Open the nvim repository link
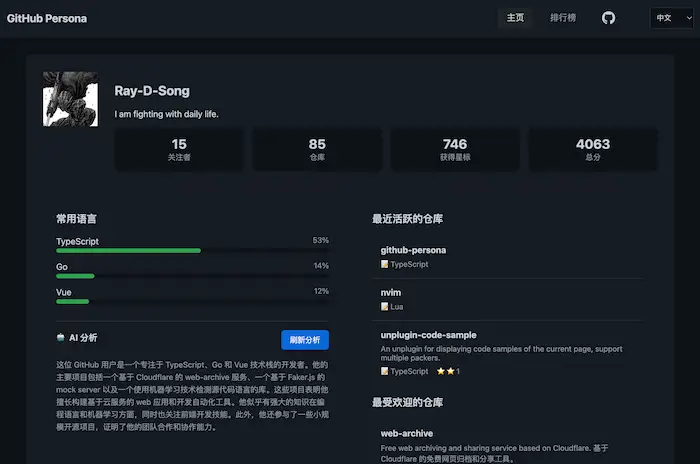700x464 pixels. [391, 291]
